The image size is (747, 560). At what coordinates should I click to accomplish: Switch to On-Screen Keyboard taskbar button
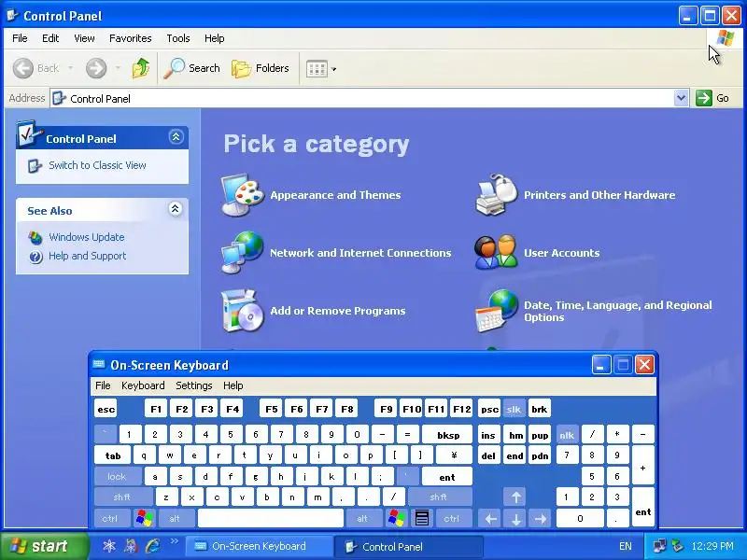tap(260, 546)
